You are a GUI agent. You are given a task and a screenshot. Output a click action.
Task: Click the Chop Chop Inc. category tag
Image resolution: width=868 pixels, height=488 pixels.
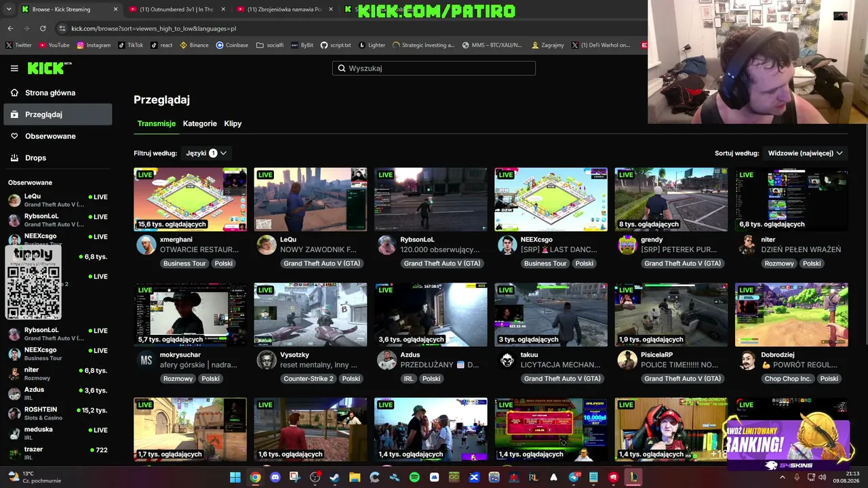coord(787,379)
